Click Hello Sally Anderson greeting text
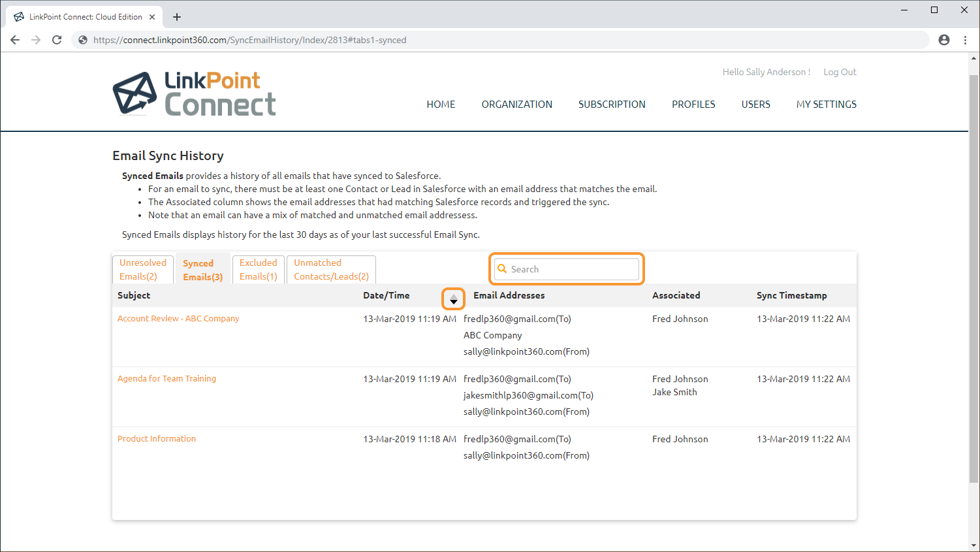The image size is (980, 552). click(x=767, y=72)
